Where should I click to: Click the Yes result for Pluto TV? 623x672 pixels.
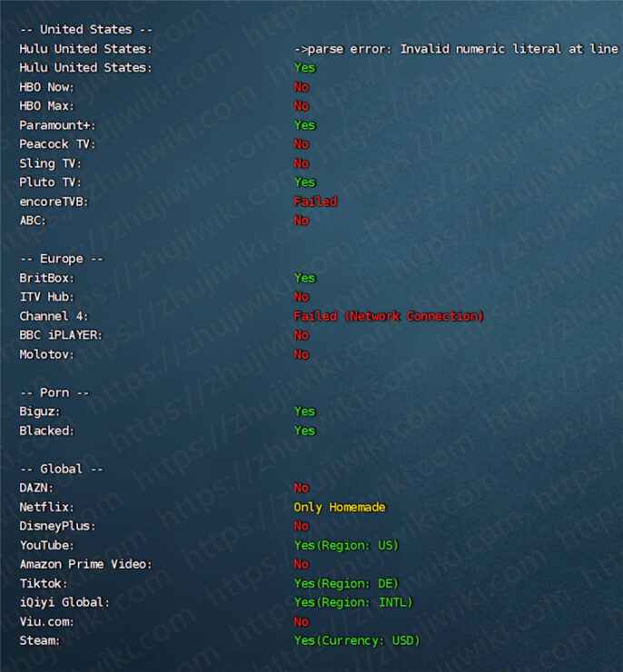point(305,183)
